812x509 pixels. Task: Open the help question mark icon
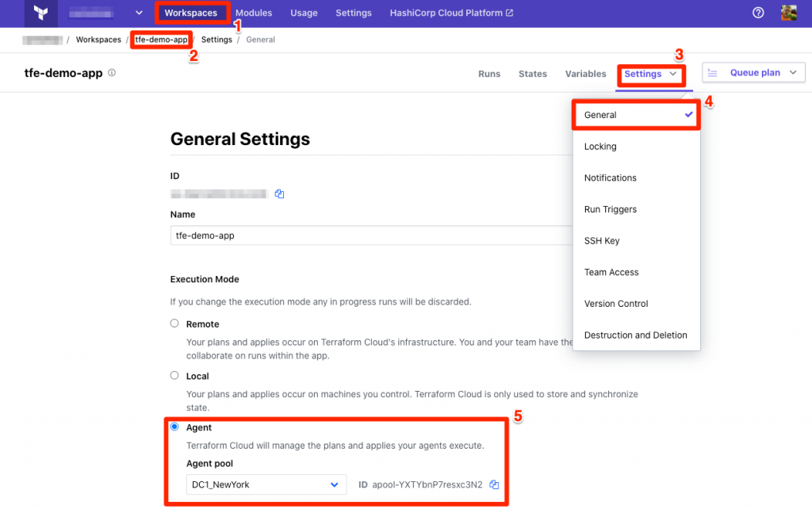coord(758,13)
